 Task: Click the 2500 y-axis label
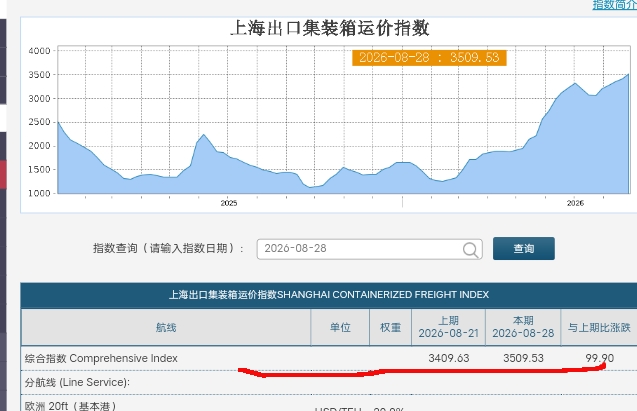39,122
